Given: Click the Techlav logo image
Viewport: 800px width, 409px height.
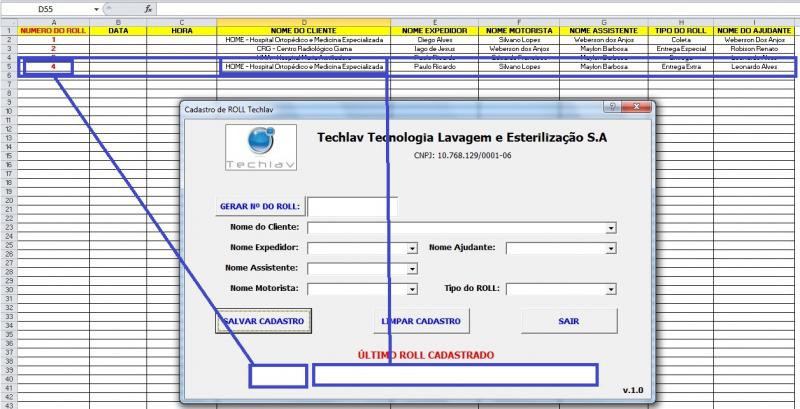Looking at the screenshot, I should pyautogui.click(x=261, y=147).
